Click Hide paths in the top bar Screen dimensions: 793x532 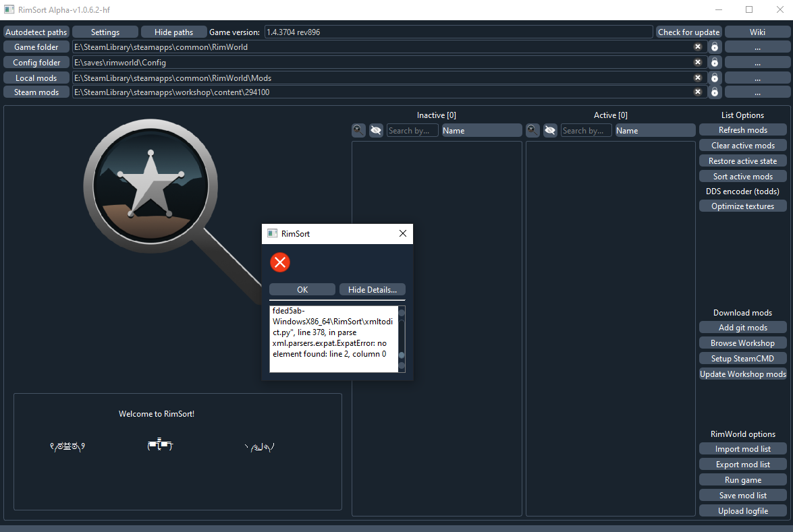click(173, 32)
